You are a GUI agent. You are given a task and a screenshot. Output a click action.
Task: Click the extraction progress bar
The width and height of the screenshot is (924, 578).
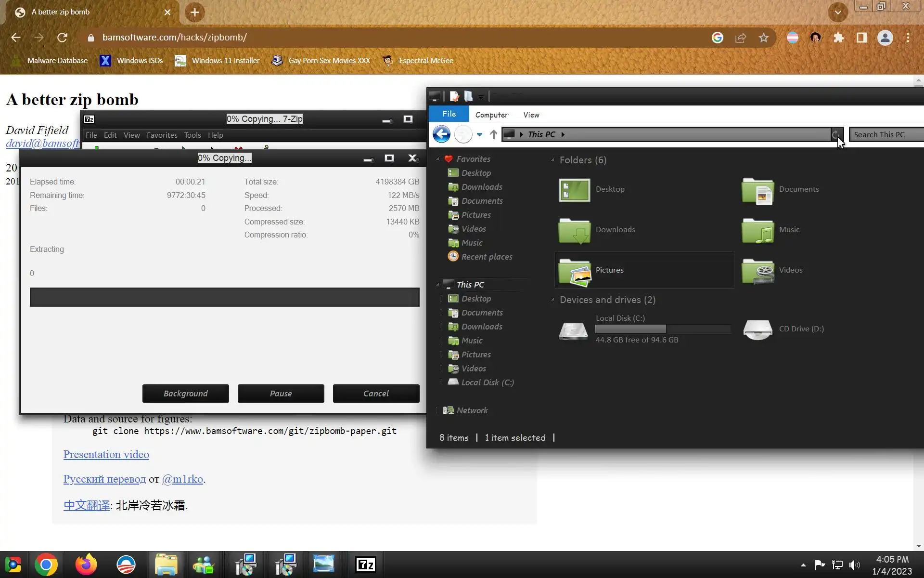click(x=224, y=297)
